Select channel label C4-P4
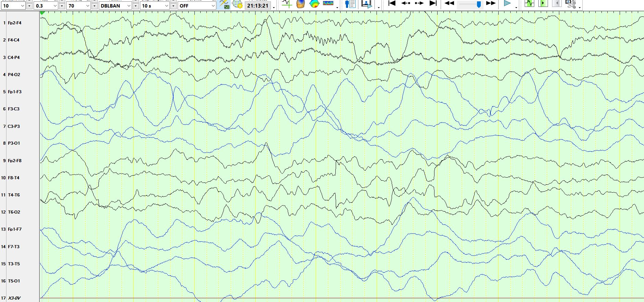 click(14, 58)
